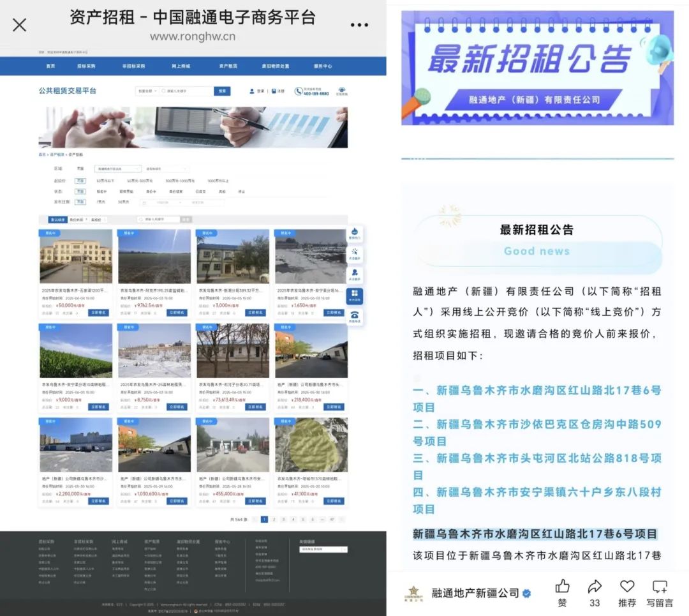Open the 首页 item in blue navigation bar
Viewport: 689px width, 616px height.
(50, 66)
